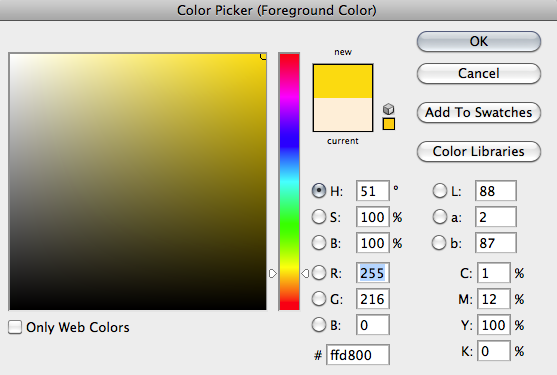This screenshot has height=375, width=557.
Task: Click the hex value field ffd800
Action: 358,354
